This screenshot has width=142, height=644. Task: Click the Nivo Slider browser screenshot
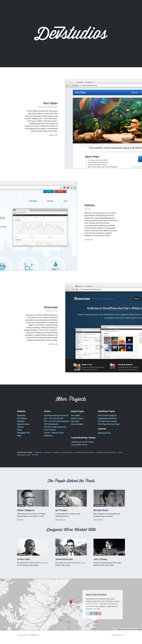tap(104, 124)
